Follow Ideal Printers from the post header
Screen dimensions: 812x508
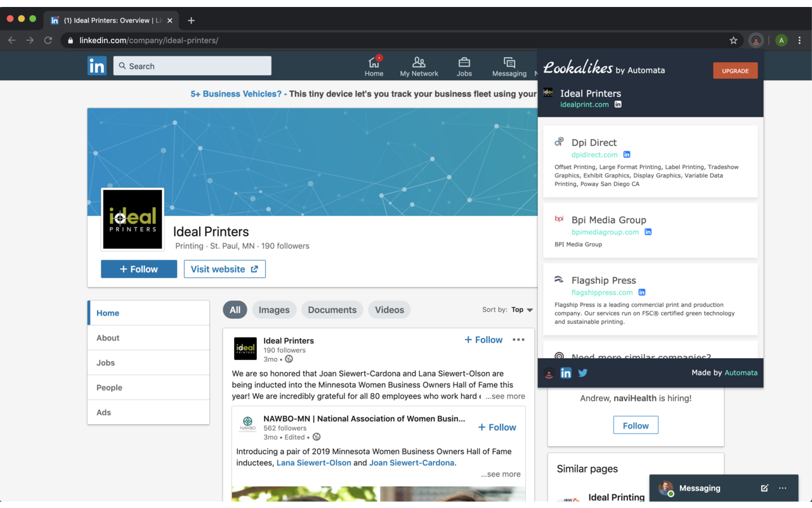pos(483,340)
